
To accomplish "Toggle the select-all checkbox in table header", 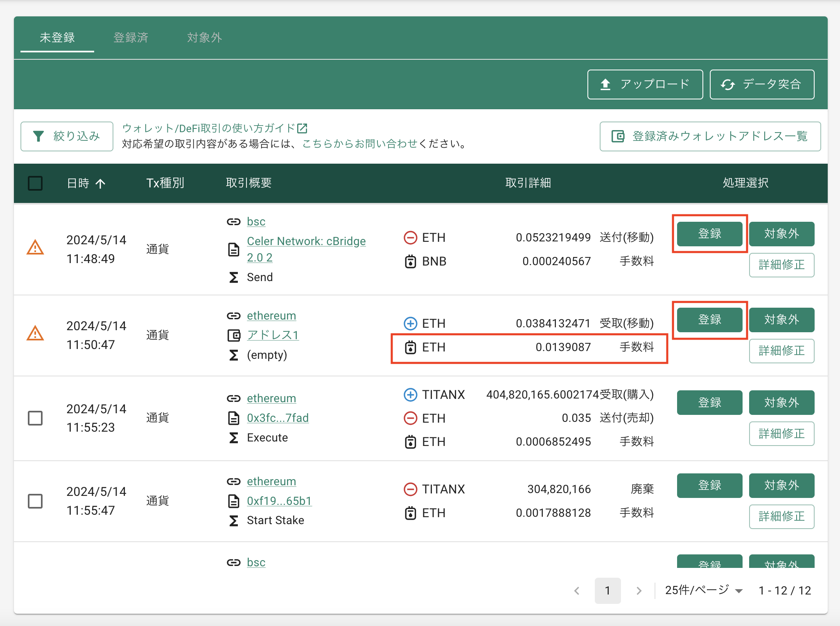I will [x=35, y=183].
